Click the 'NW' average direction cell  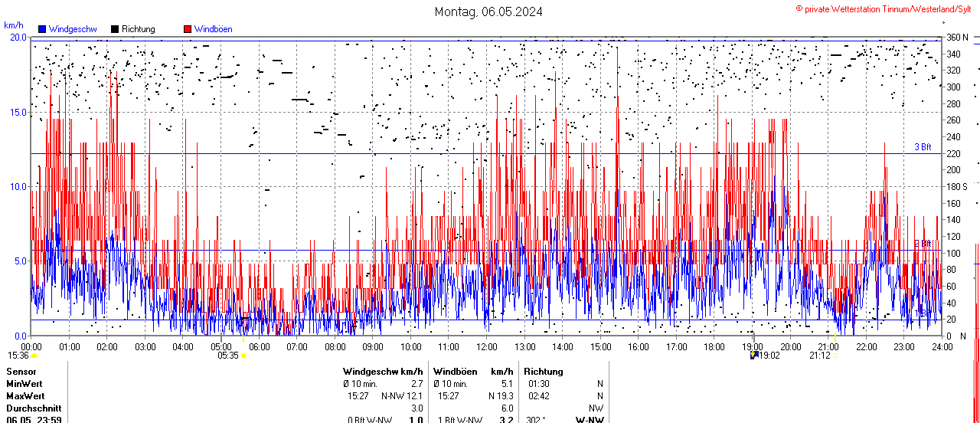pyautogui.click(x=596, y=408)
